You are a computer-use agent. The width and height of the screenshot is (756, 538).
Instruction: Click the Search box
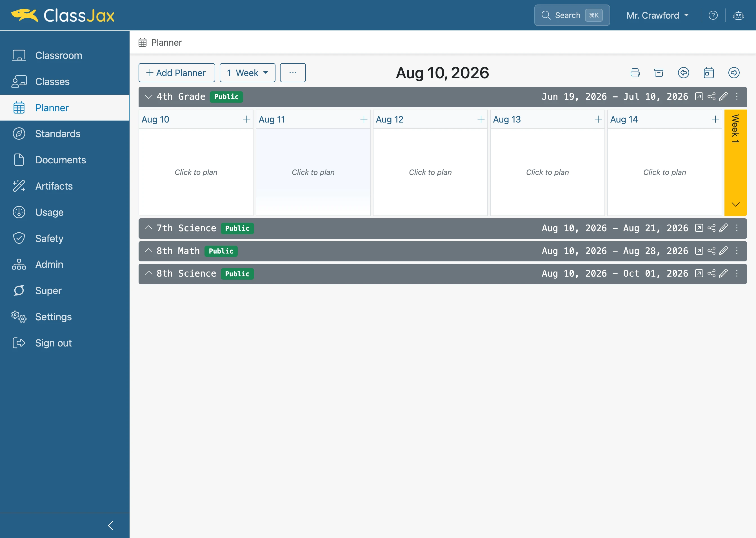(x=572, y=15)
